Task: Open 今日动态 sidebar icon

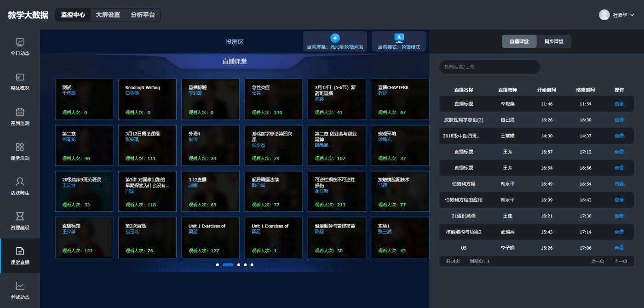Action: 20,42
